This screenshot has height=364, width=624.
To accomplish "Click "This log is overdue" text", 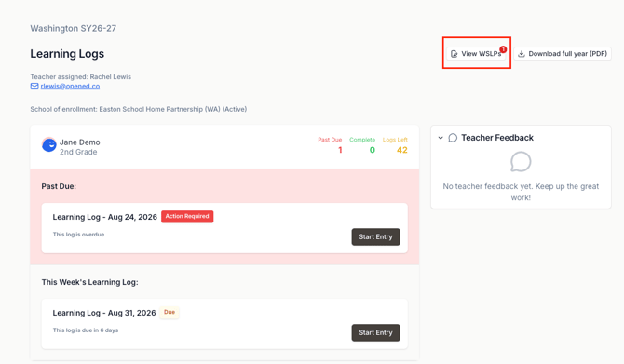I will point(78,235).
